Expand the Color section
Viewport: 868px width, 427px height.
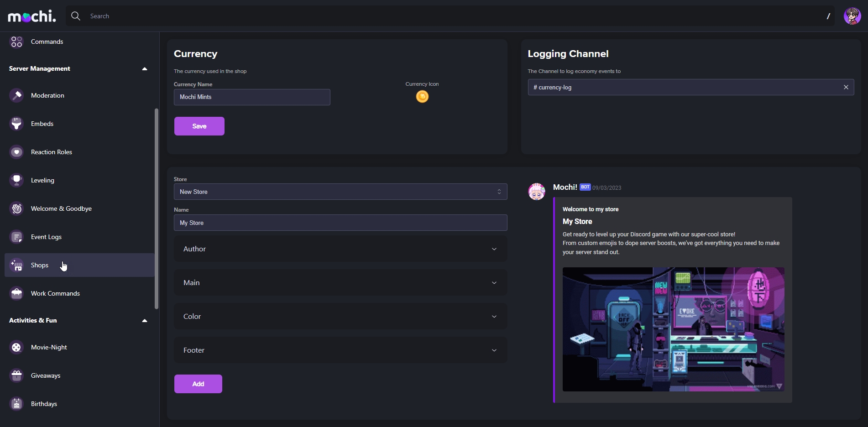tap(340, 317)
